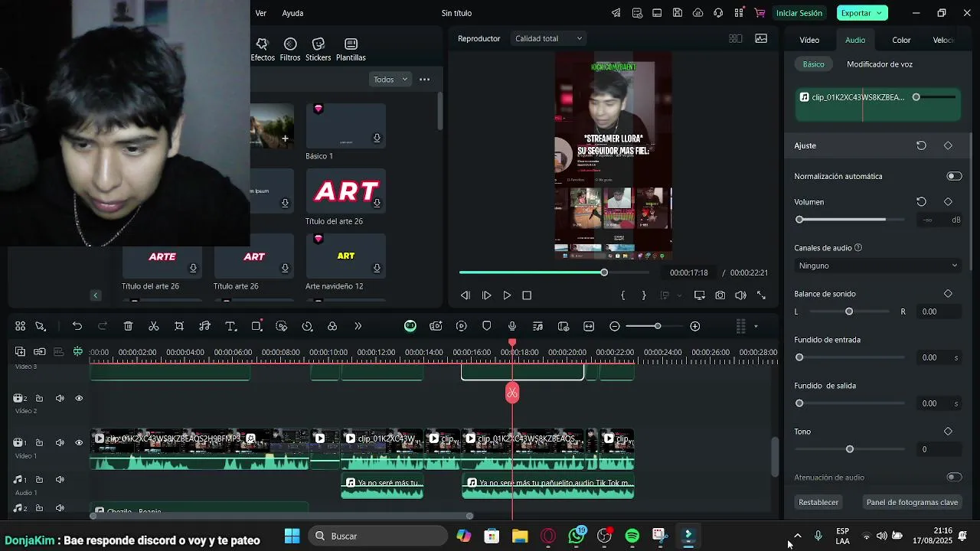Click the Restablecer button
This screenshot has height=551, width=980.
[x=818, y=502]
